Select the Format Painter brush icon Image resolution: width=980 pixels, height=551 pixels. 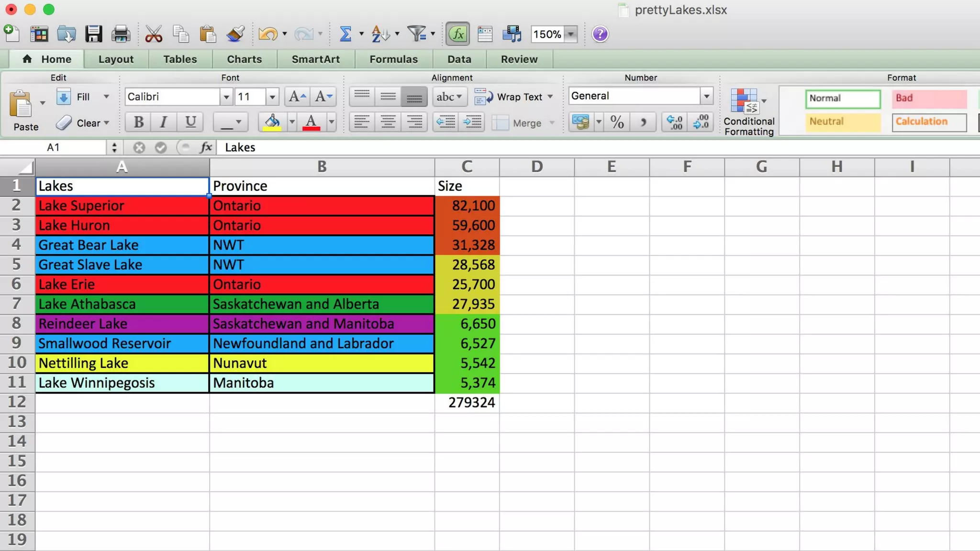235,34
